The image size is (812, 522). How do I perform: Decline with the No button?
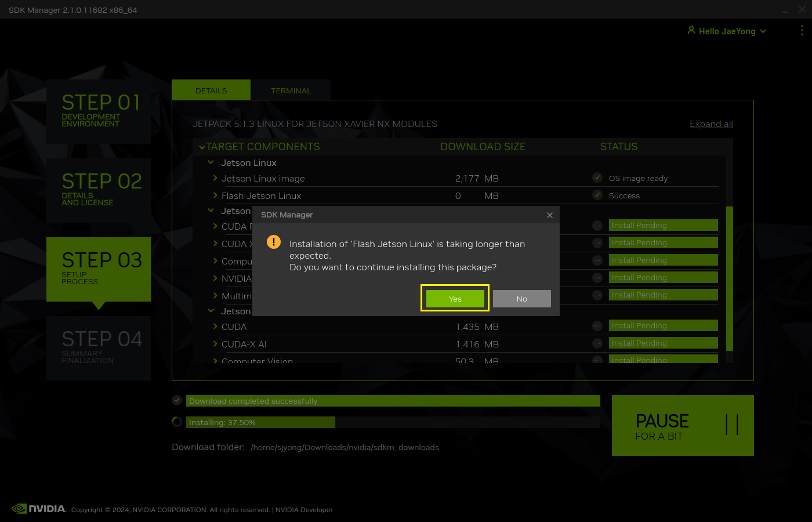point(522,299)
